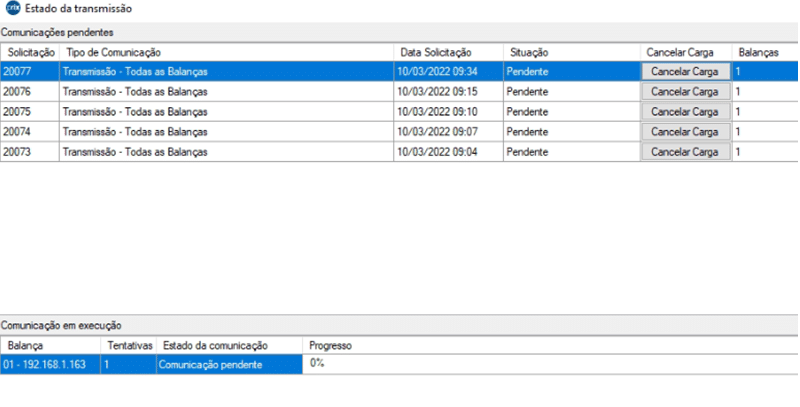Click the Situação column header
The height and width of the screenshot is (407, 800).
coord(530,51)
